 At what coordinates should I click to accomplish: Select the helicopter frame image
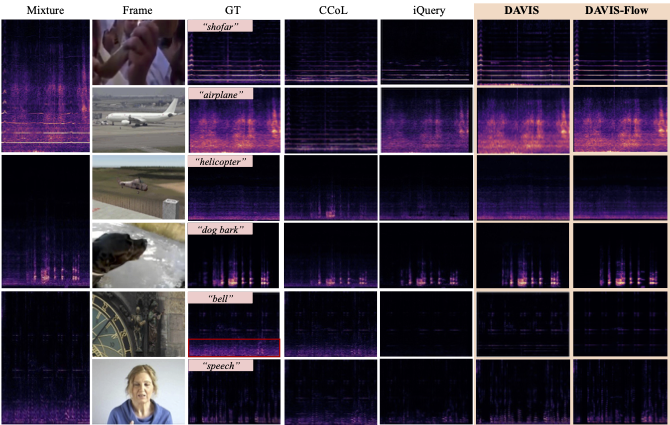click(138, 187)
